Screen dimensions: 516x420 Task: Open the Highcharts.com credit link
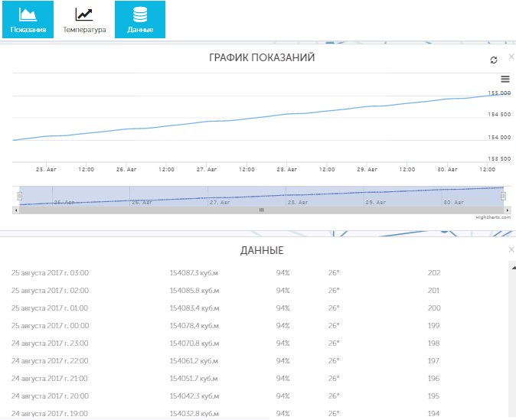(493, 217)
